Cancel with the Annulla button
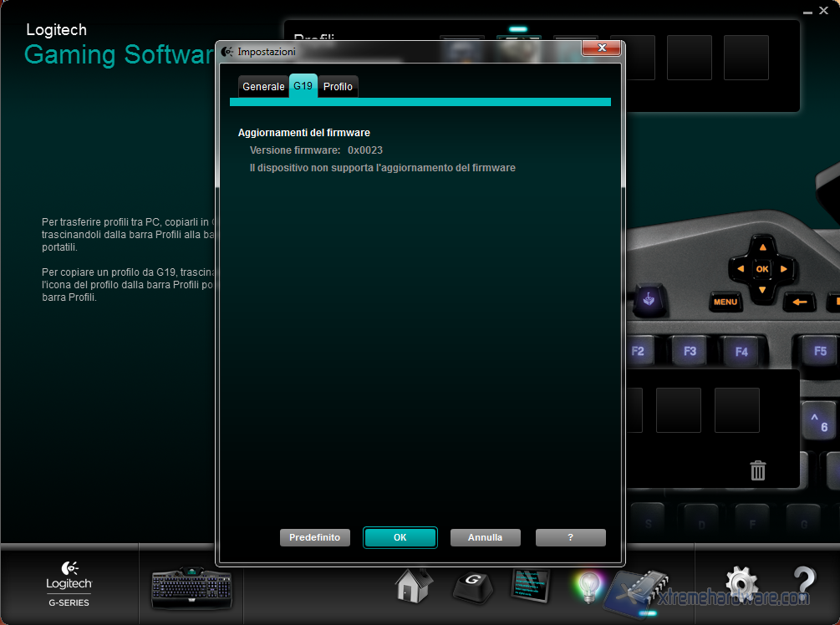This screenshot has height=625, width=840. tap(485, 537)
